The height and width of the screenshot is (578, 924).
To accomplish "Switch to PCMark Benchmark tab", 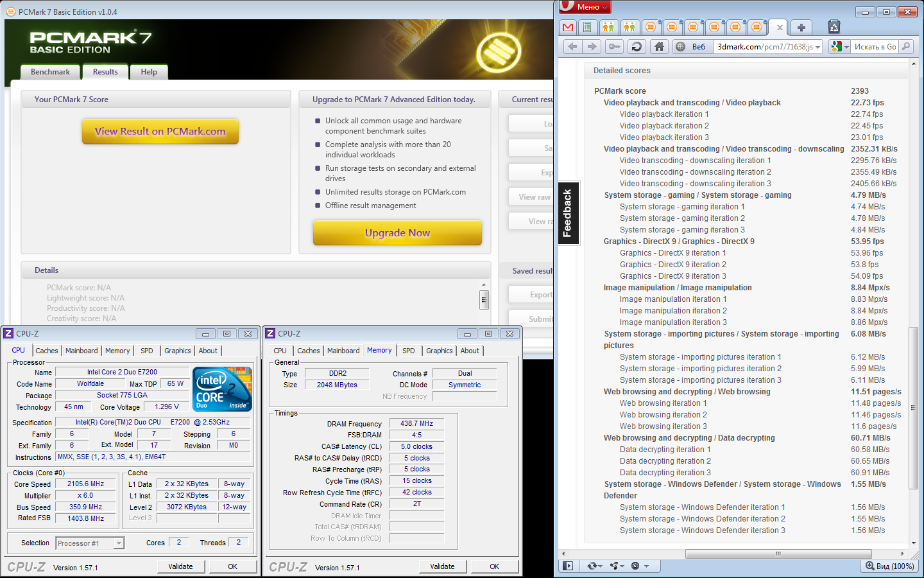I will (50, 72).
